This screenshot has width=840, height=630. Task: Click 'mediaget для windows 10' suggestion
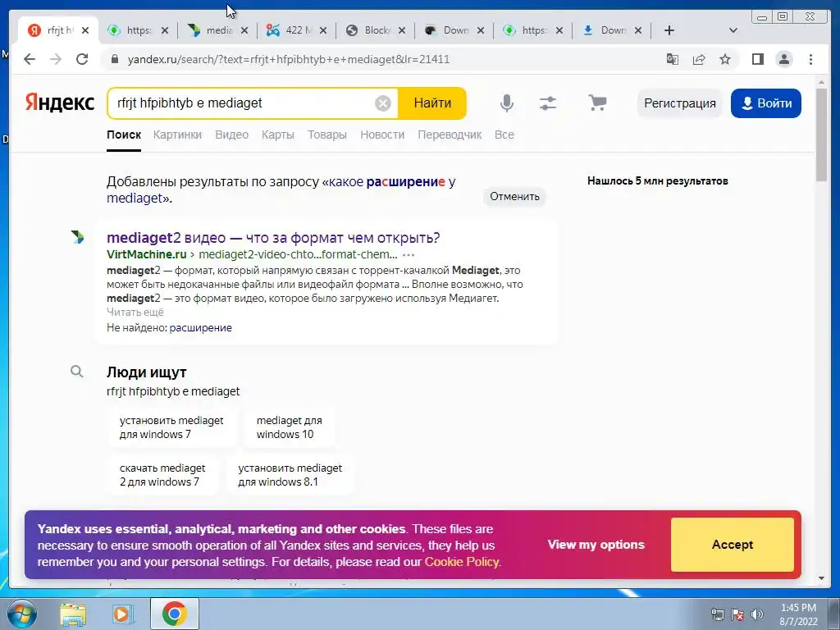click(x=290, y=427)
